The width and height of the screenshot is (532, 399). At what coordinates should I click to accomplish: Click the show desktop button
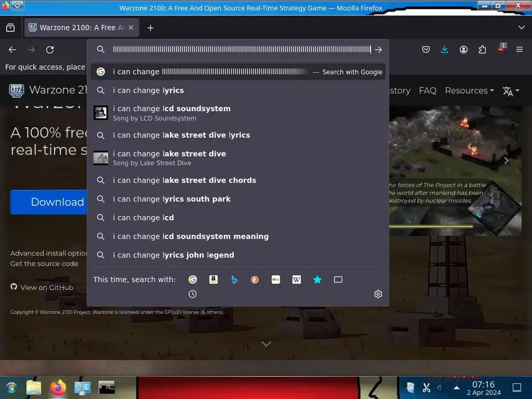tap(517, 388)
